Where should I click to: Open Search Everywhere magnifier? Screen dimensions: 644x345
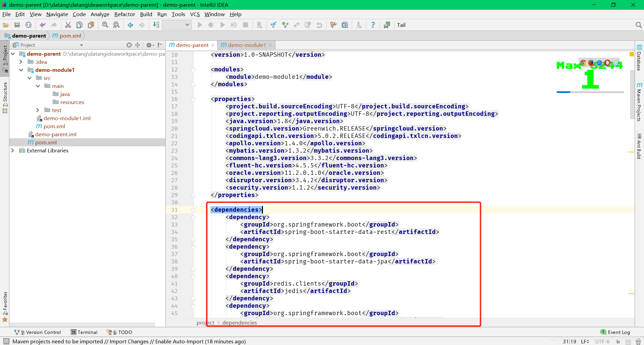pyautogui.click(x=638, y=25)
